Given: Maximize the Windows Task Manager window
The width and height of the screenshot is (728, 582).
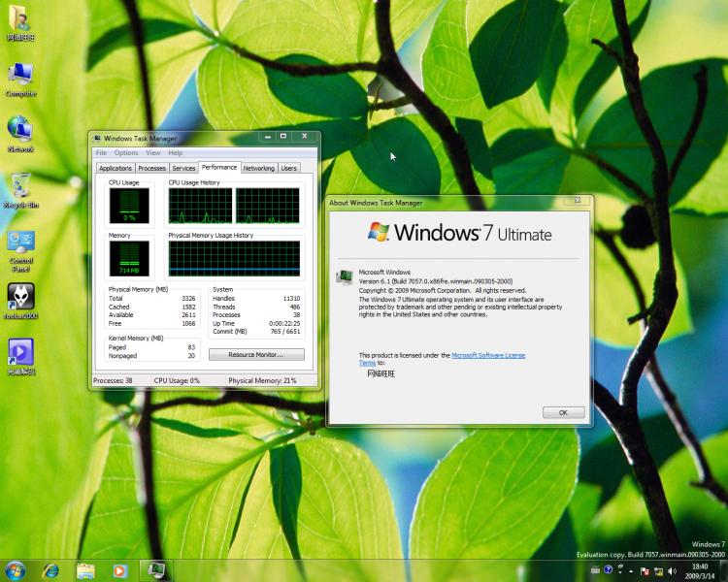Looking at the screenshot, I should pos(283,137).
